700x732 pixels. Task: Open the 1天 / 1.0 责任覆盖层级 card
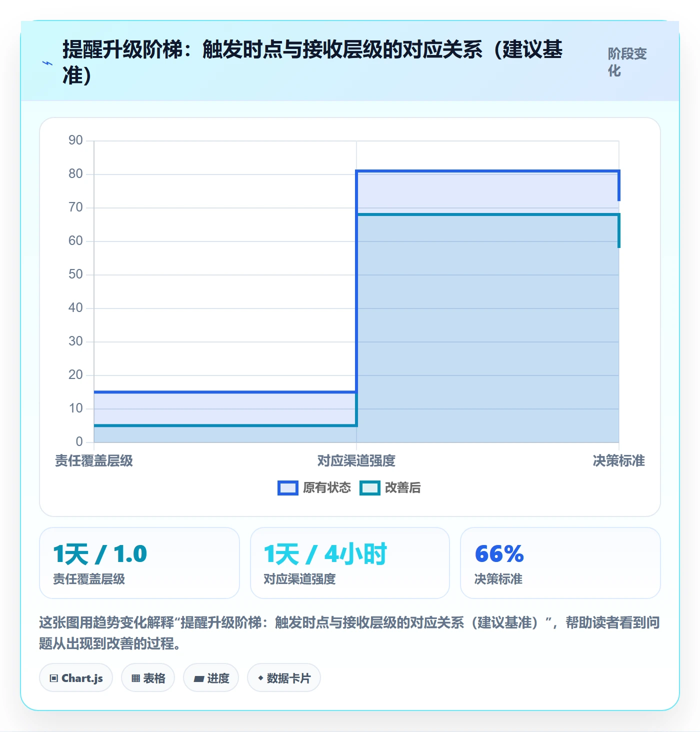[139, 563]
